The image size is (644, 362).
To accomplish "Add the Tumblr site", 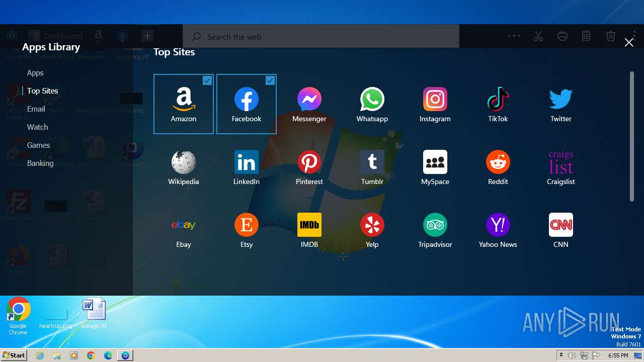I will coord(372,167).
